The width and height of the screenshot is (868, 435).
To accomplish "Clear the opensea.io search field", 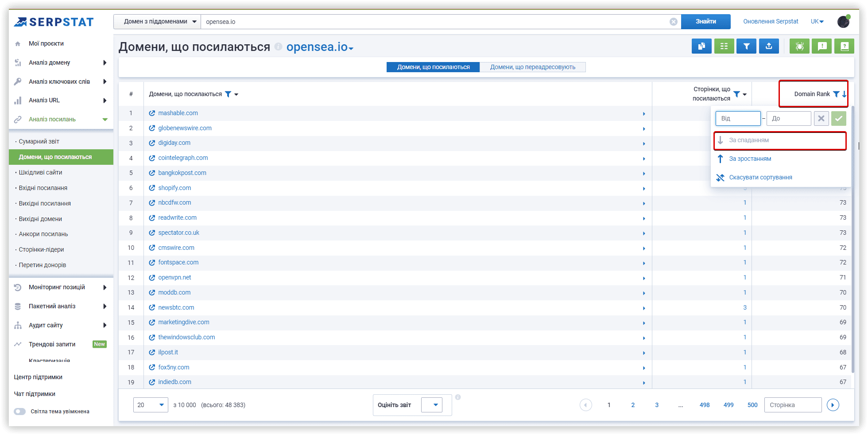I will 673,22.
